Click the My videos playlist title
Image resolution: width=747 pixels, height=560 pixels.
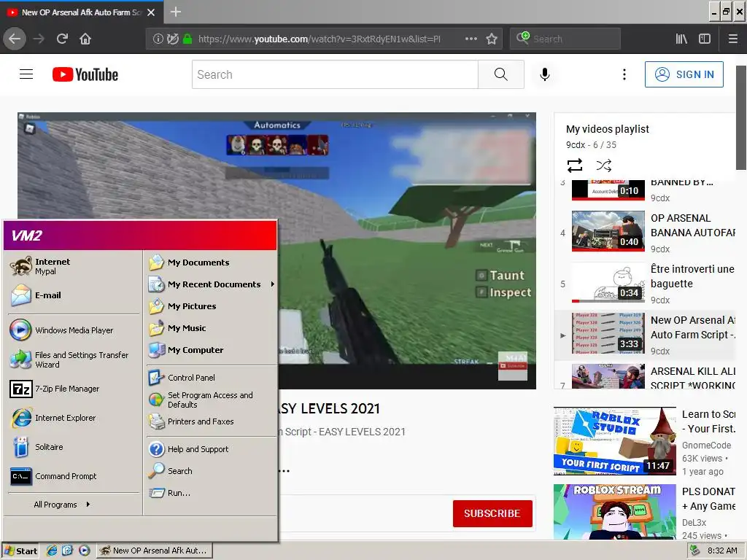coord(608,129)
